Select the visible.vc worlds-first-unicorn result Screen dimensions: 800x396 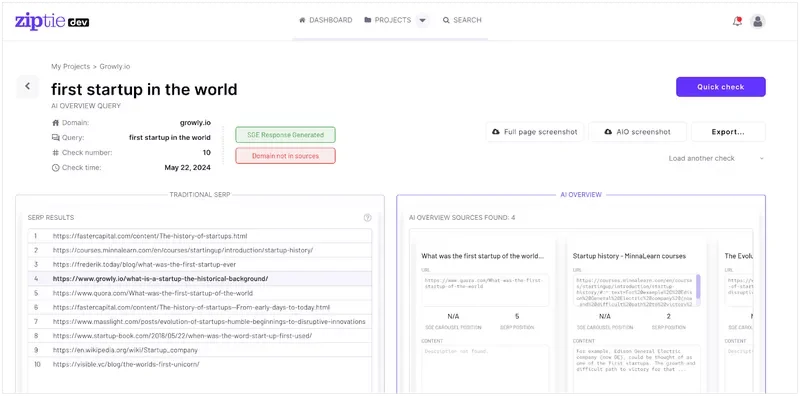point(200,364)
